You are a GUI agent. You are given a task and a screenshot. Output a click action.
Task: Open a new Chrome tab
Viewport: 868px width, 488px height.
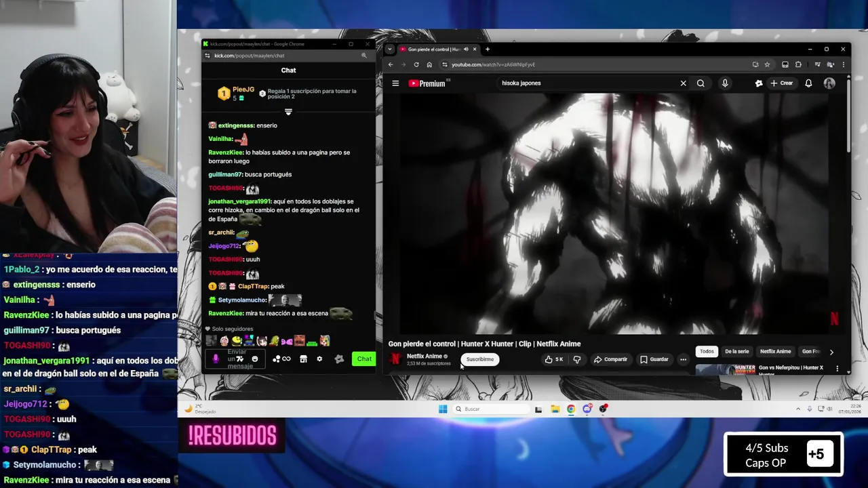[487, 49]
